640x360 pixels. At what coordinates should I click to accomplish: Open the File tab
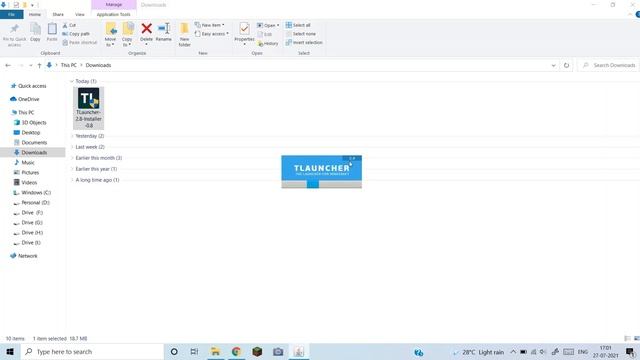click(11, 15)
